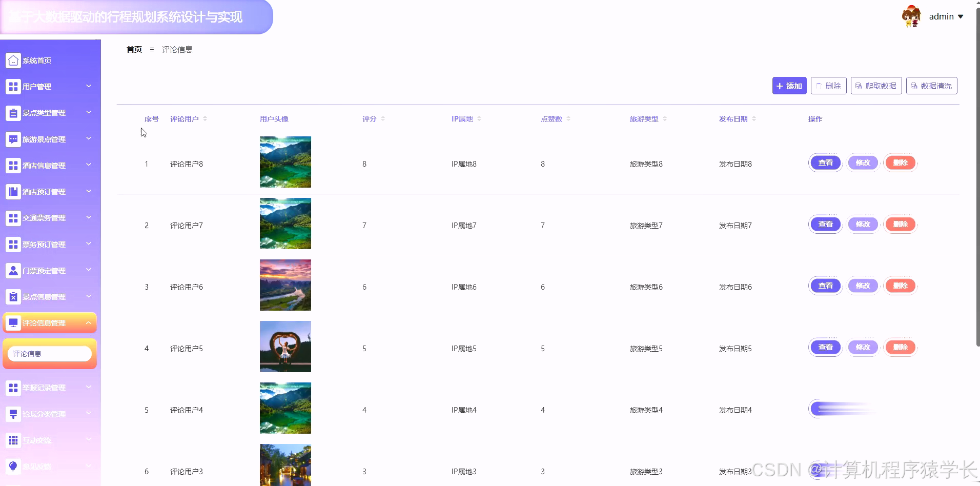Open the 首页 breadcrumb item
Image resolution: width=980 pixels, height=486 pixels.
(x=134, y=49)
